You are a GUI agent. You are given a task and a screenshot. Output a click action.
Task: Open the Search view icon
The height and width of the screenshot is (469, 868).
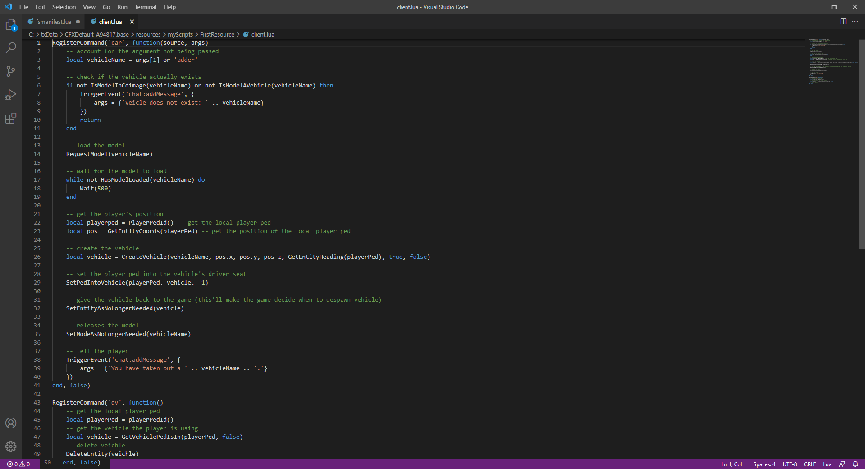[11, 47]
